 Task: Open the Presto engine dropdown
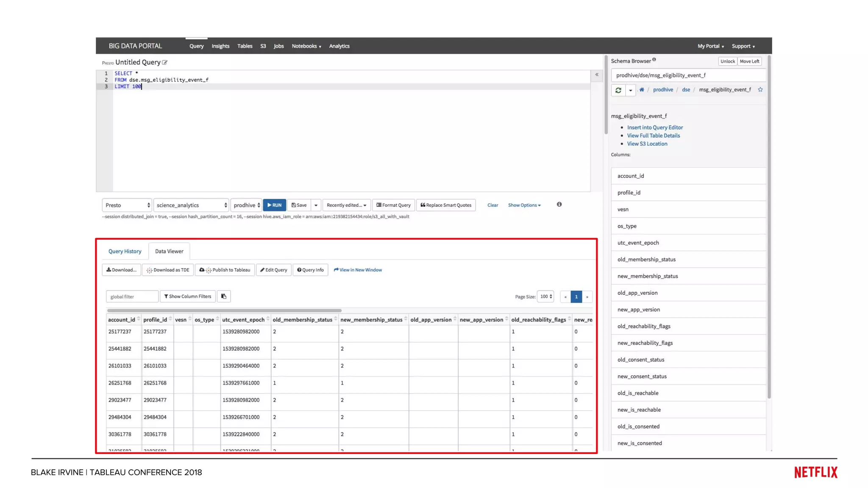127,205
